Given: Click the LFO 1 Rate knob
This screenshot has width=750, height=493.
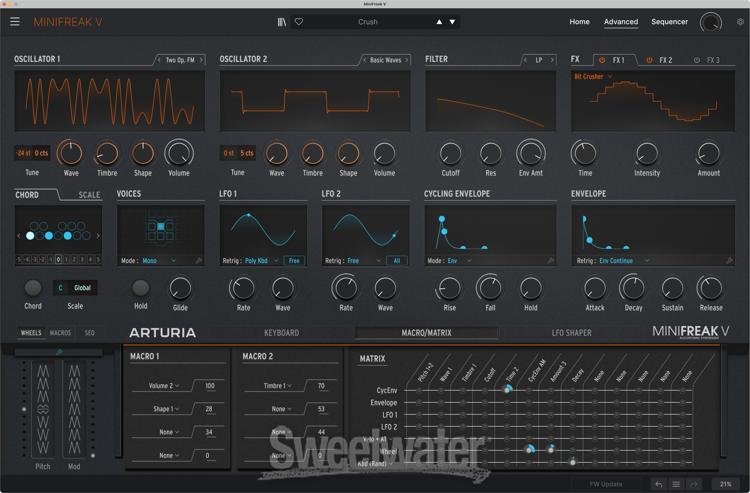Looking at the screenshot, I should pos(243,288).
